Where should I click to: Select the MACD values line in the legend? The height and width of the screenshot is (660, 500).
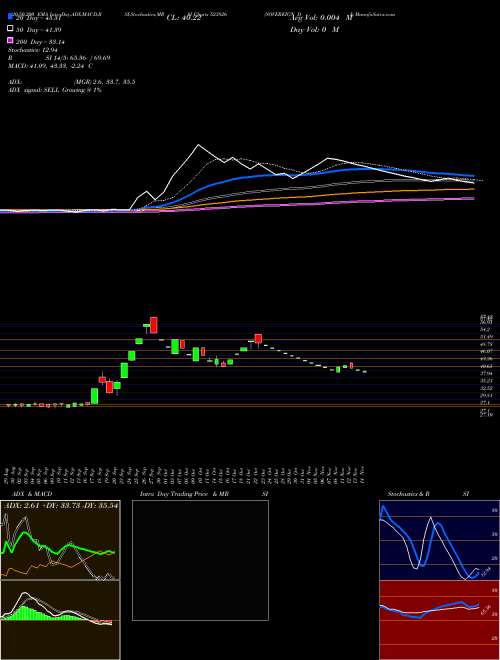pyautogui.click(x=51, y=66)
